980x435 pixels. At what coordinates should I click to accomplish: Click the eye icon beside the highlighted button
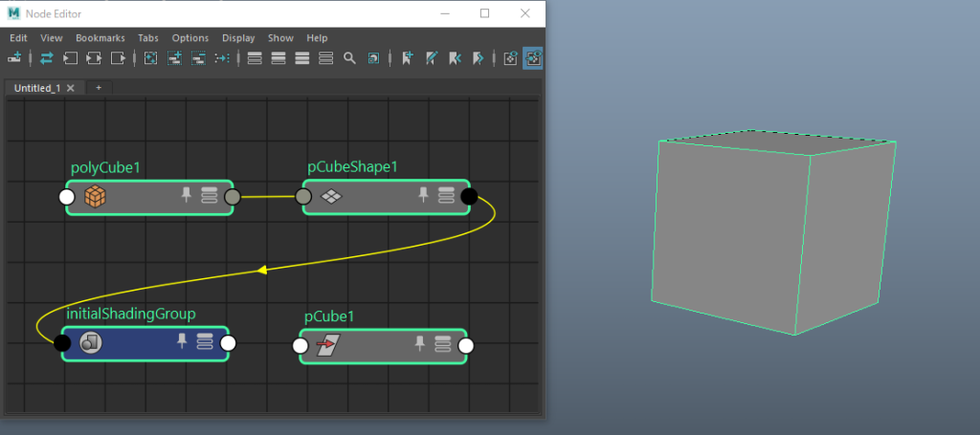[x=511, y=58]
